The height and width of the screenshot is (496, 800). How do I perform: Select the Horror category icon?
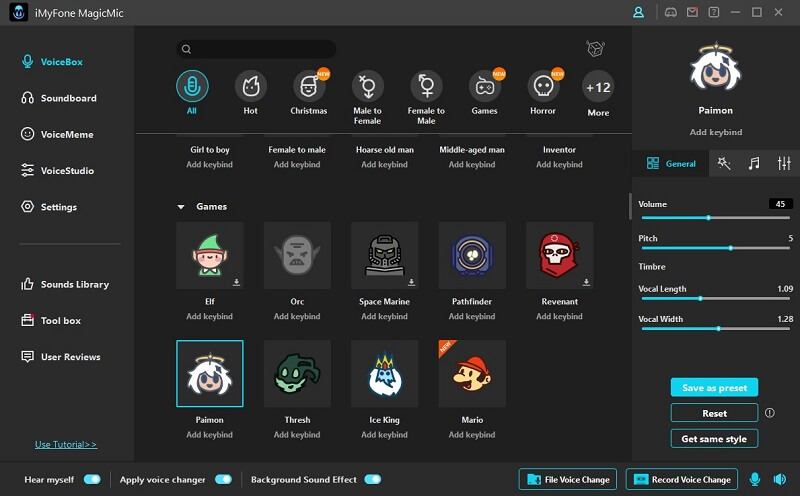[x=543, y=86]
